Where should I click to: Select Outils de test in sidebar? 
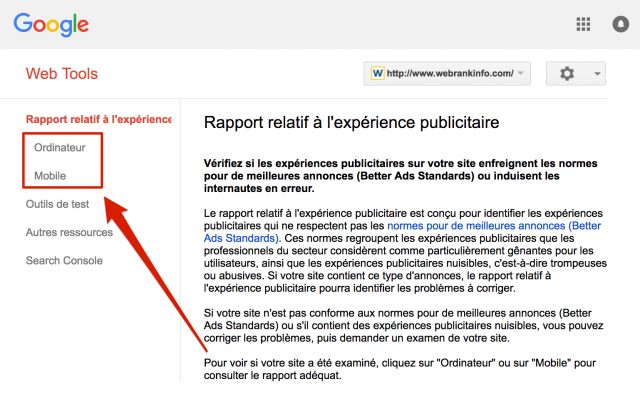coord(57,204)
